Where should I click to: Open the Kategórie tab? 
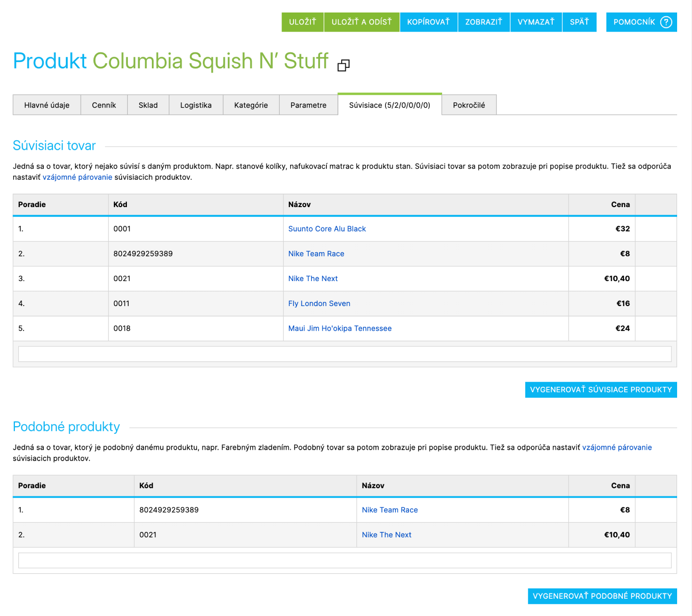(251, 105)
